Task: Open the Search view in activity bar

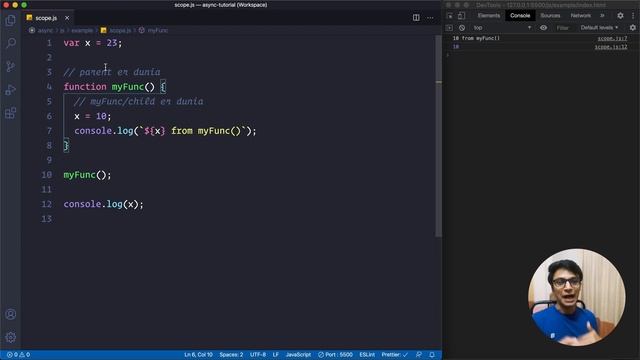Action: pos(11,43)
